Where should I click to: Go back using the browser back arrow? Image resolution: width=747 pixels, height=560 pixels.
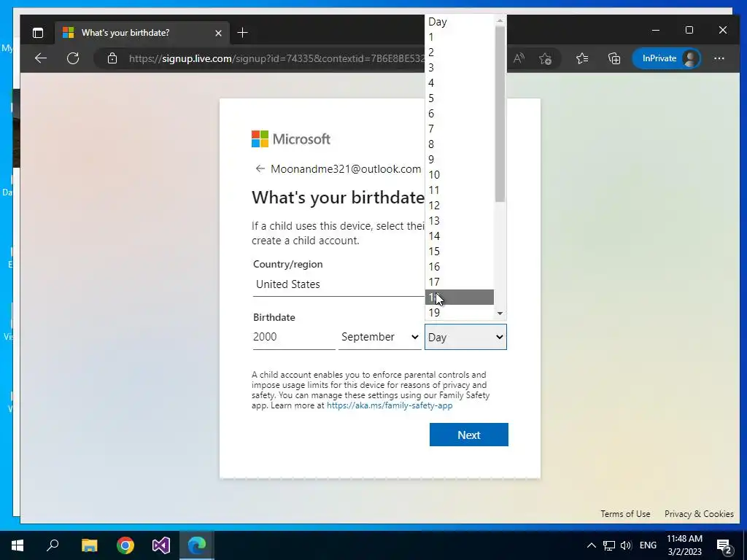point(41,58)
